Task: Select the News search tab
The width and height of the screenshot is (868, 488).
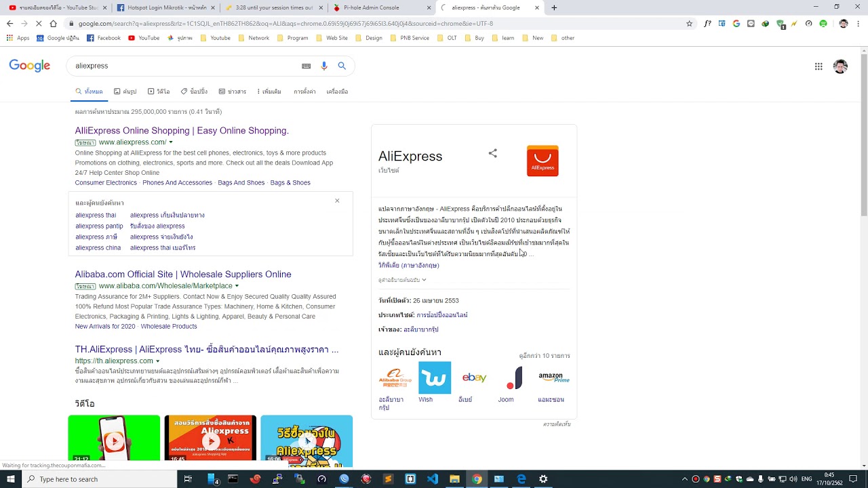Action: click(232, 91)
